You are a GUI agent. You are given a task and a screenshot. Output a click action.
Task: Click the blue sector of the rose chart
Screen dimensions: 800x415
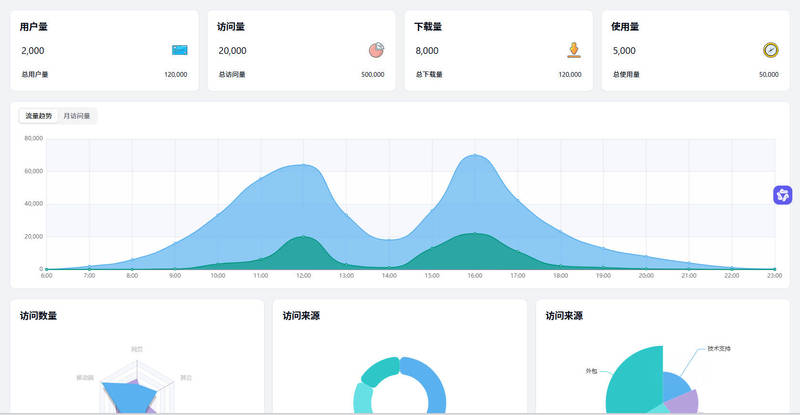pyautogui.click(x=673, y=385)
